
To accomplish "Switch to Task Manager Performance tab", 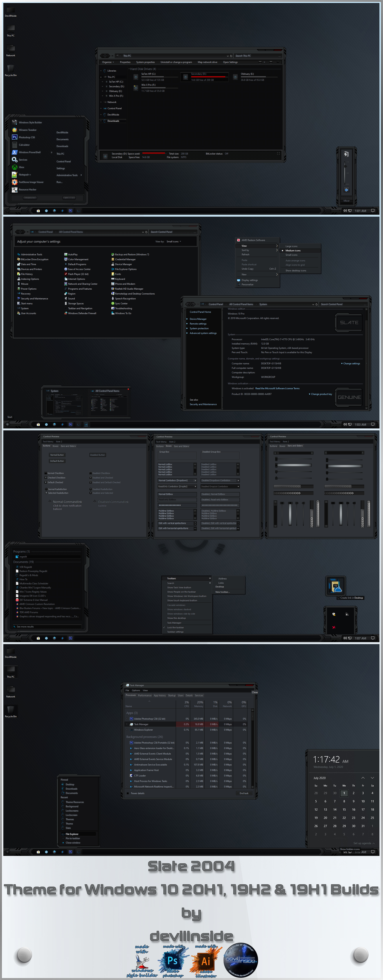I will (144, 695).
